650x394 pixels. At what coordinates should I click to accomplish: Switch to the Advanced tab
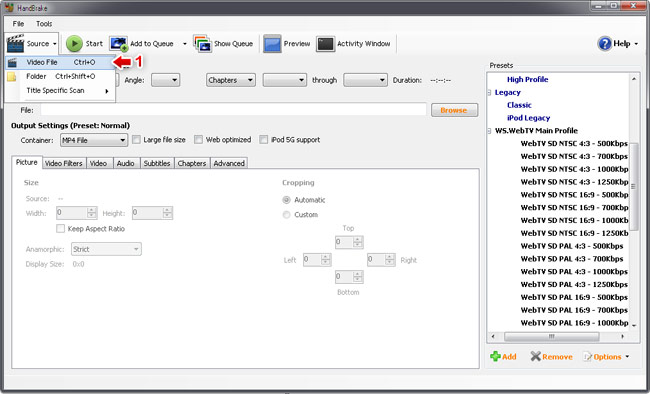pyautogui.click(x=229, y=163)
